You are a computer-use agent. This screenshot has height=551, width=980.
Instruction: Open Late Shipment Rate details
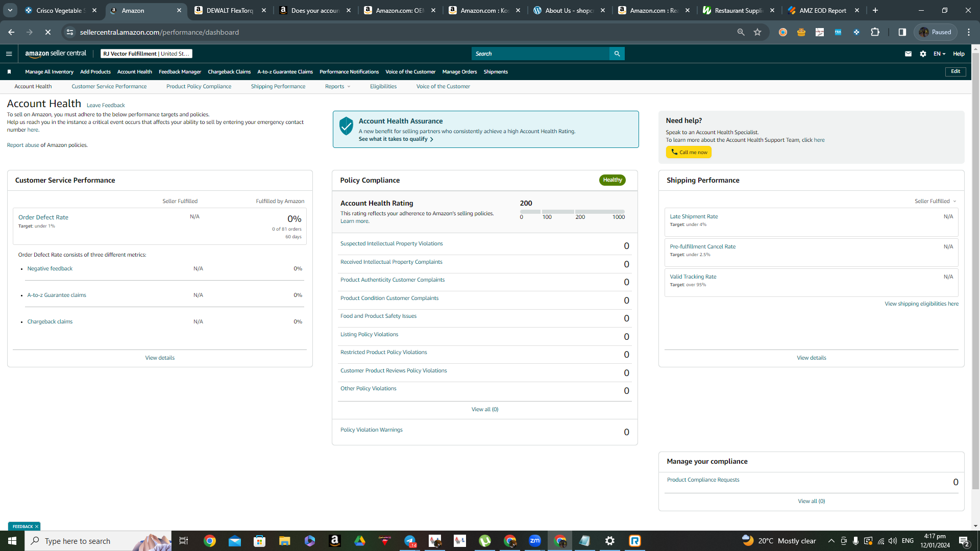click(694, 217)
